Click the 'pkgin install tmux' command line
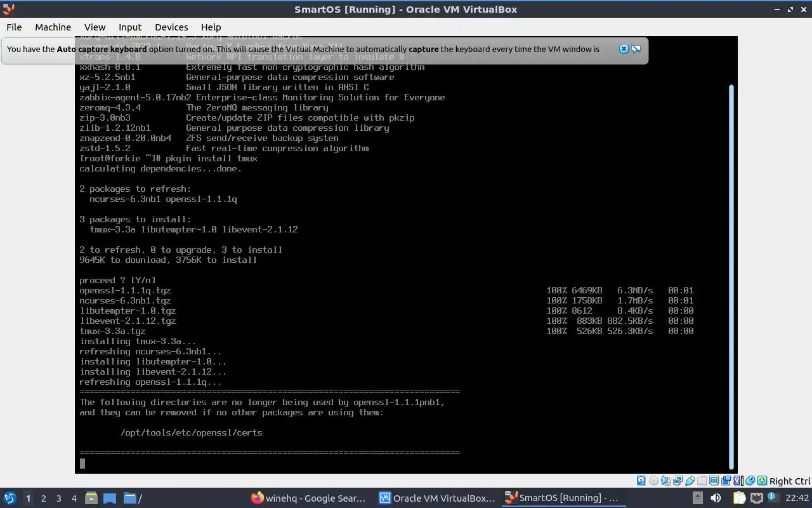Viewport: 812px width, 508px height. coord(168,158)
